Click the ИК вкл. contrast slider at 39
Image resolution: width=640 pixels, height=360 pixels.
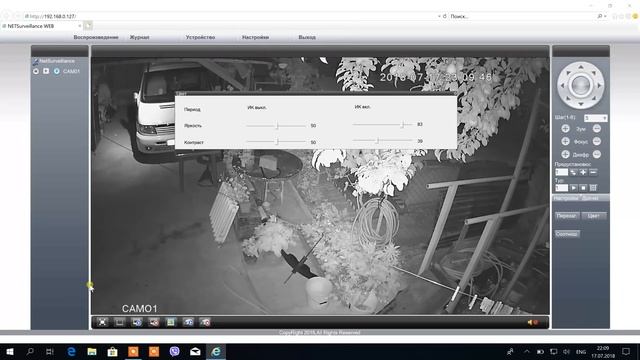click(383, 140)
